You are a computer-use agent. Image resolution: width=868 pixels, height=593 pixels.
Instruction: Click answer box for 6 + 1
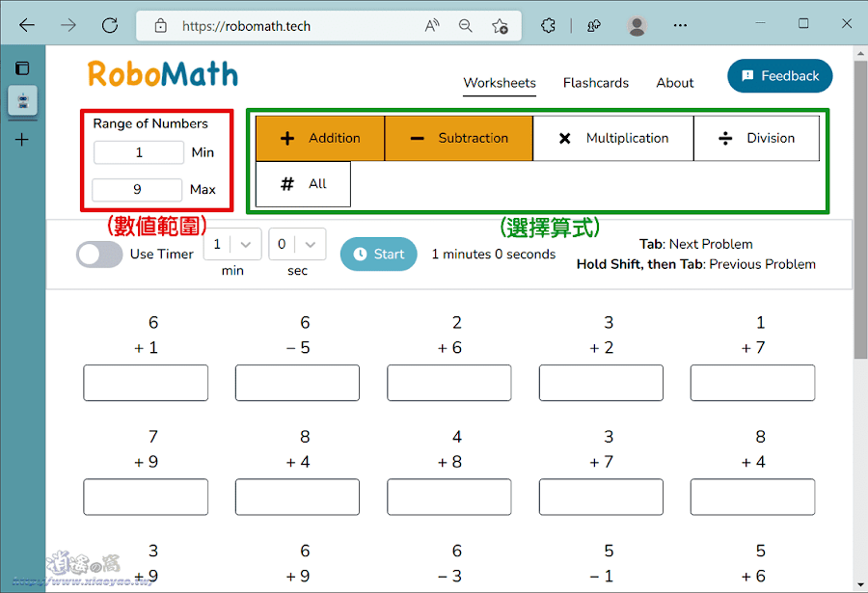[146, 383]
